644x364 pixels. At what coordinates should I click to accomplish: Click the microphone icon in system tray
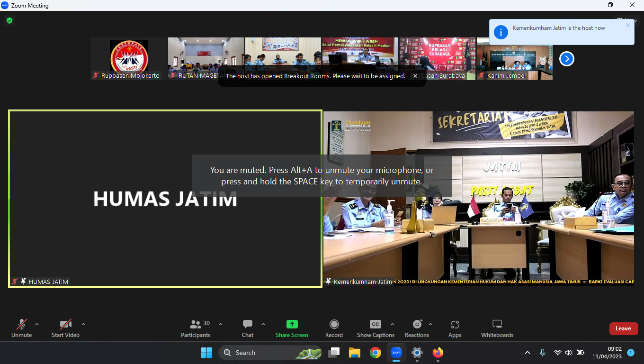pos(543,353)
